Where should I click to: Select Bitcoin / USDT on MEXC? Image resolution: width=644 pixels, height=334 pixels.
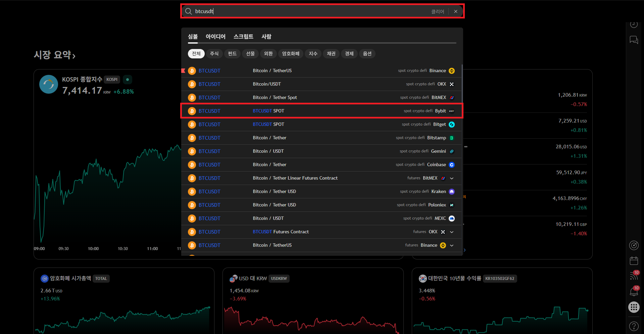click(x=321, y=218)
